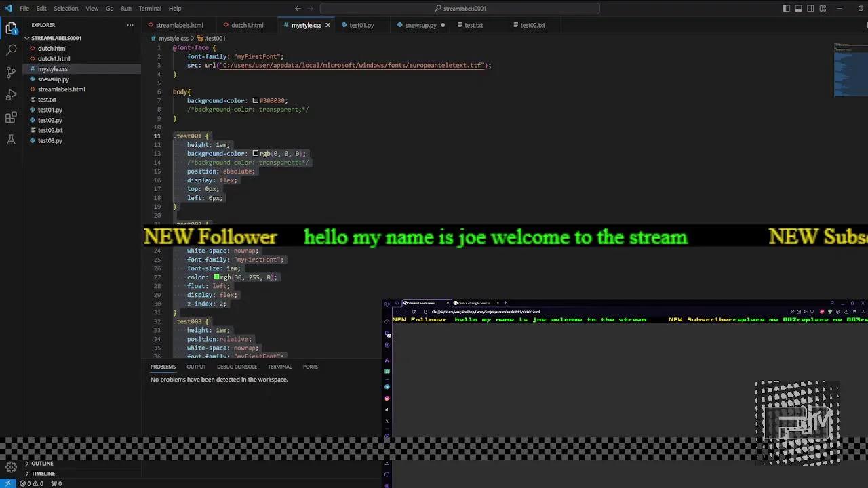Open errors and warnings status indicator

(31, 483)
